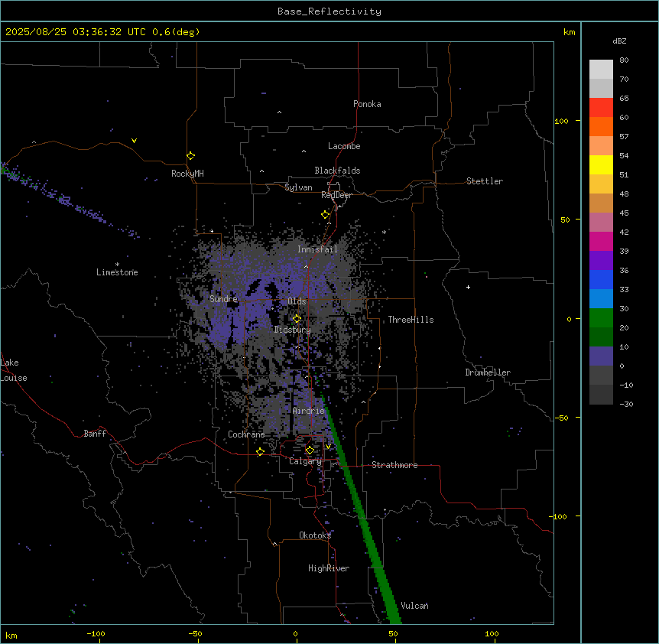
Task: Click the Blackfalds label
Action: [x=337, y=171]
